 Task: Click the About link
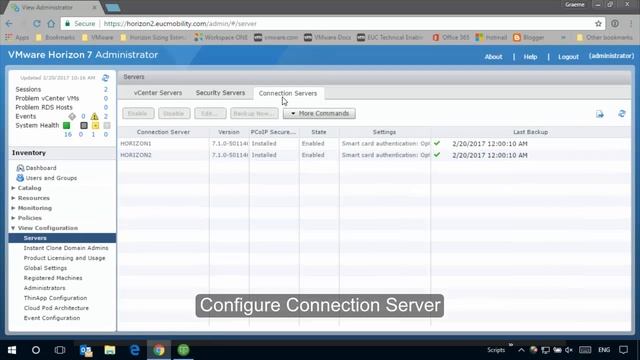tap(493, 57)
